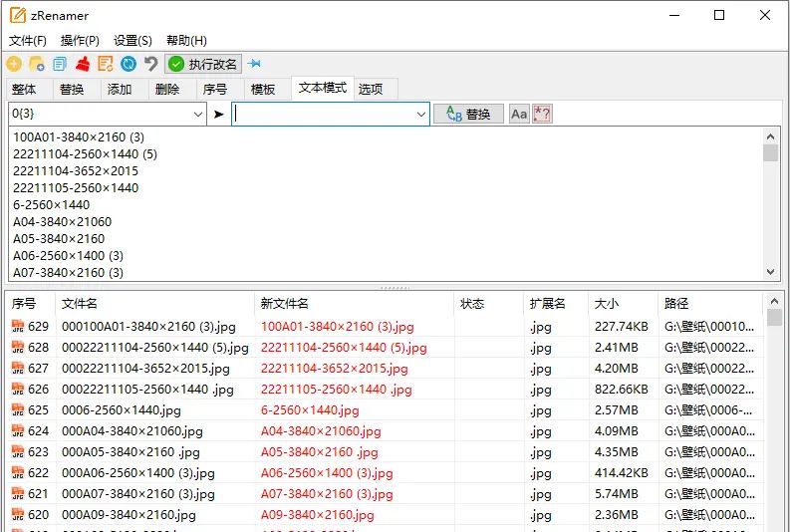Screen dimensions: 790x532
Task: Sort by the 大小 column header
Action: click(624, 303)
